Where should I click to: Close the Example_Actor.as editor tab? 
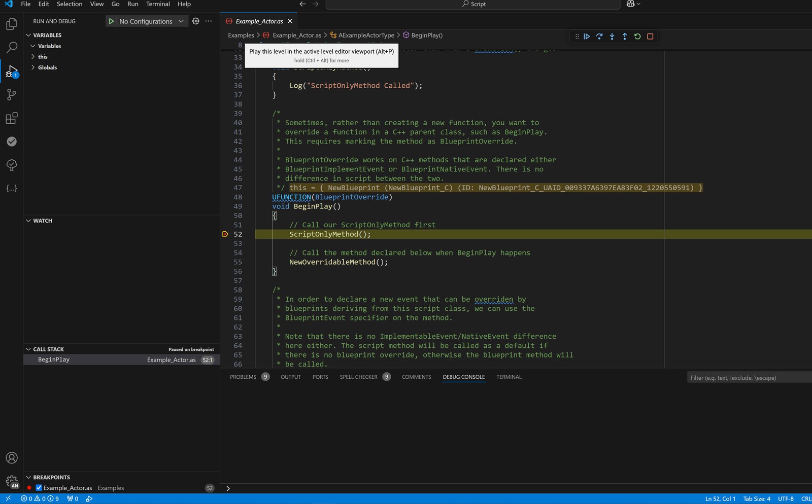(290, 21)
